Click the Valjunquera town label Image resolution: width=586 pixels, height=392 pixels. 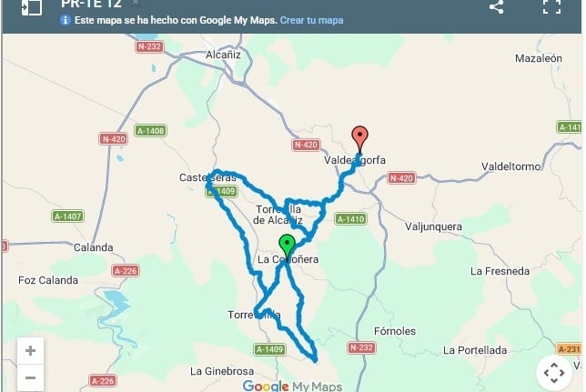click(x=433, y=226)
